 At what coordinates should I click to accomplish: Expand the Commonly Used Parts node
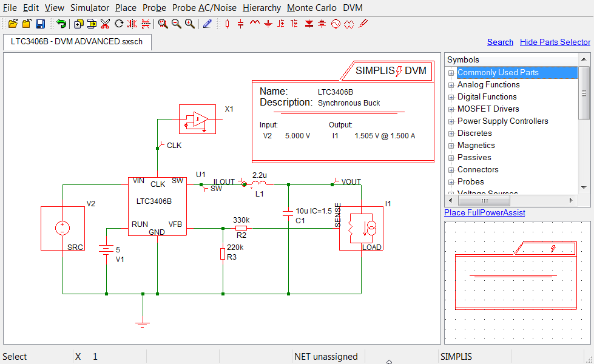pos(451,73)
